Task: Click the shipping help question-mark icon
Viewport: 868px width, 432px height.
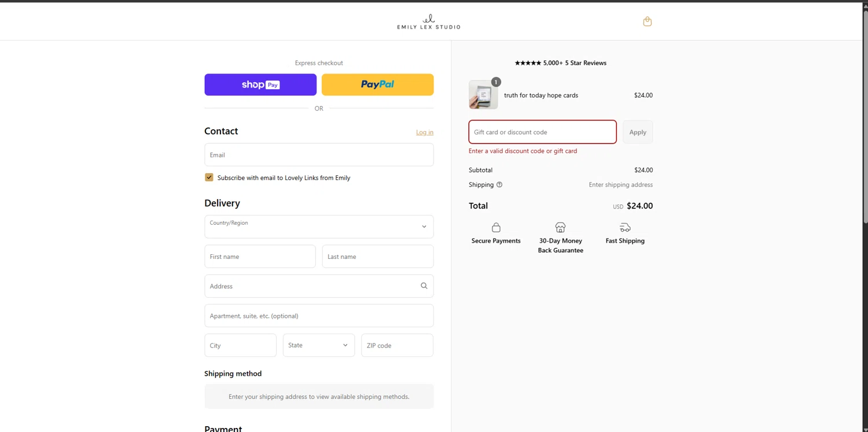Action: [499, 185]
